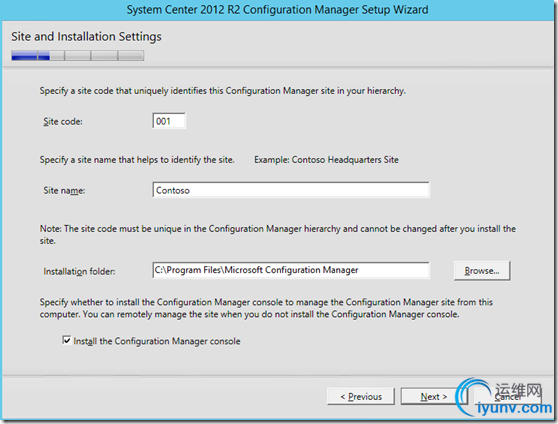
Task: Click the Site code input field
Action: click(169, 121)
